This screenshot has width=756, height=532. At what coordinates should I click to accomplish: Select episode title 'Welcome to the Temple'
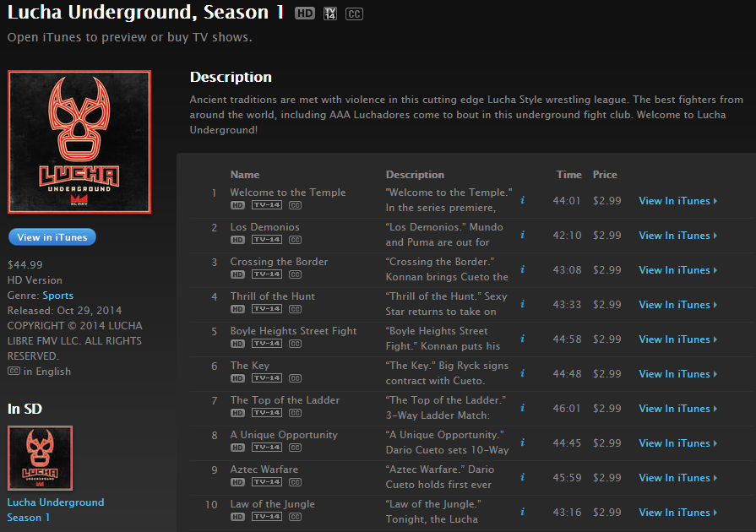coord(288,193)
